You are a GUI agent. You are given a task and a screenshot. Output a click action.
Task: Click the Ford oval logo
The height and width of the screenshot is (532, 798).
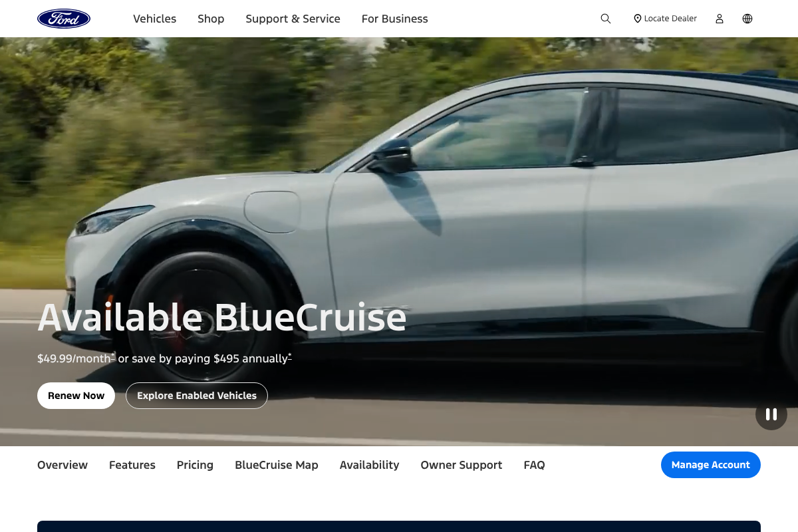[64, 19]
